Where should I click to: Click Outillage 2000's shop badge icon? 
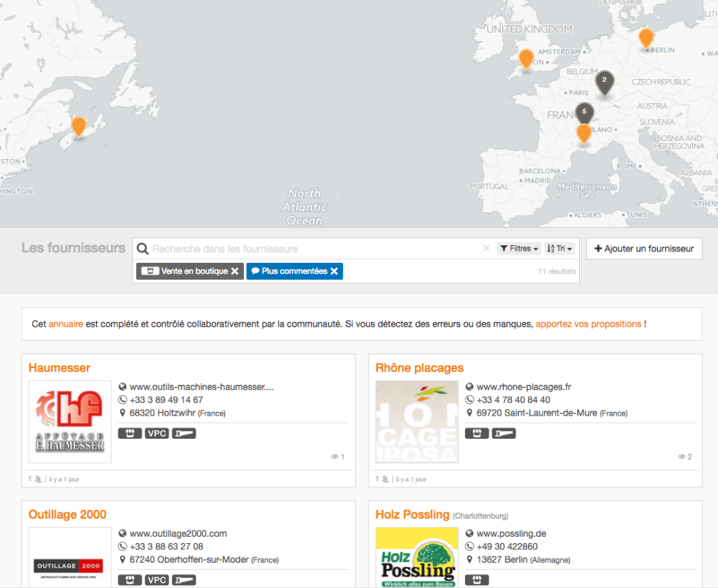pos(130,580)
